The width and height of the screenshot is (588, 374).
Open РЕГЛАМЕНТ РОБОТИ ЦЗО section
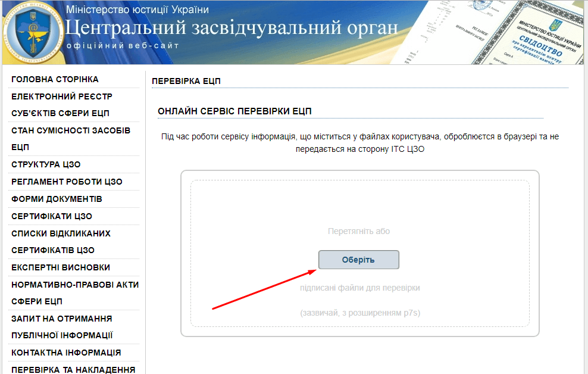[67, 182]
